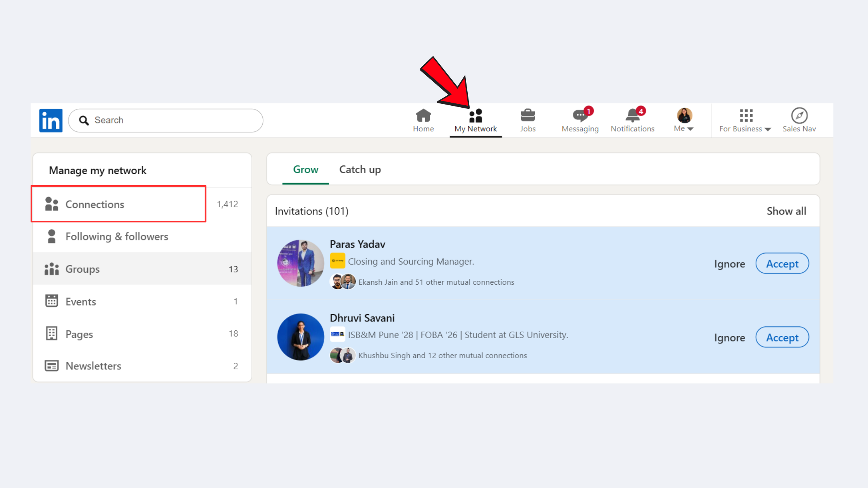
Task: Click the 1,412 connections count
Action: (227, 204)
